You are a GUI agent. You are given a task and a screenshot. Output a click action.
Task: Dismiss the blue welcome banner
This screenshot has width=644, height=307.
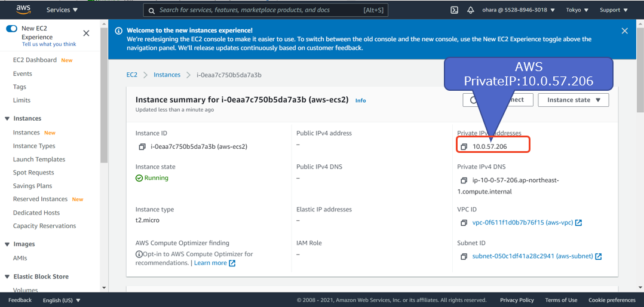pyautogui.click(x=625, y=31)
